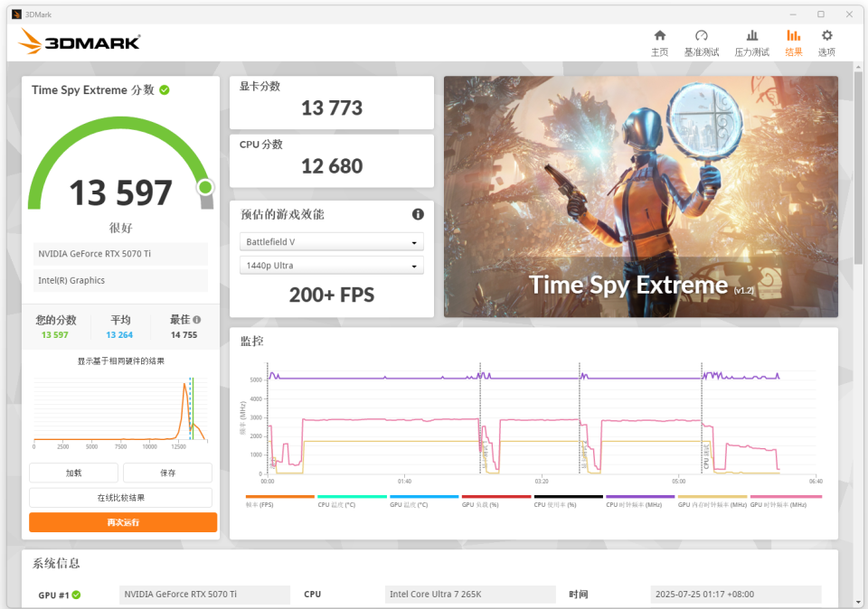Click the orange Run again (再次运行) button
868x609 pixels.
(x=123, y=522)
